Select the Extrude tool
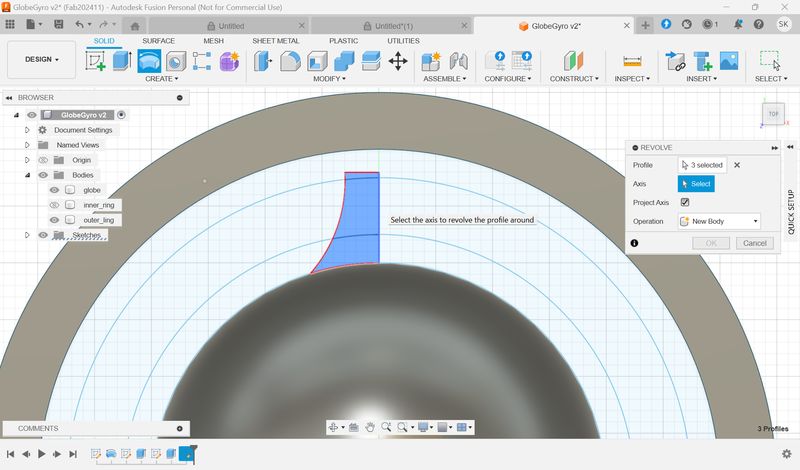The image size is (800, 470). click(122, 61)
